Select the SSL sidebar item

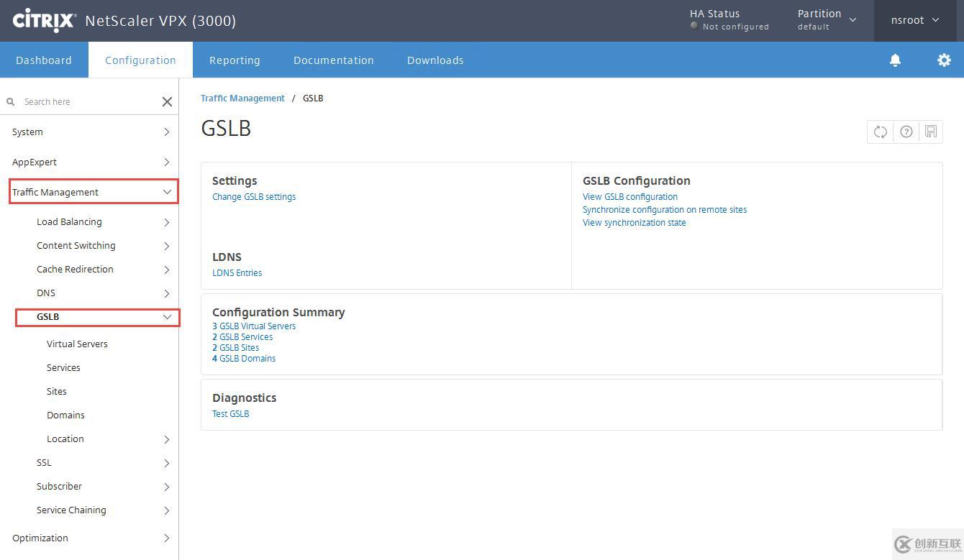[x=44, y=463]
